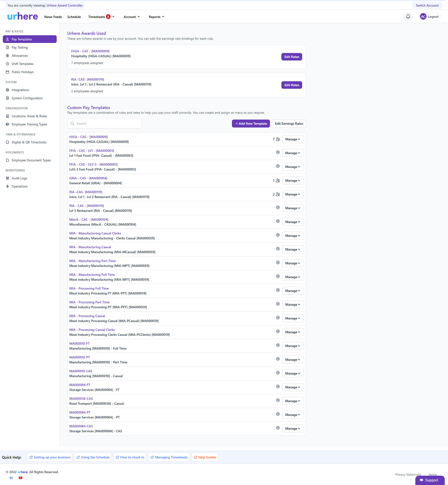
Task: Click Edit Earnings Rates button
Action: [x=289, y=124]
